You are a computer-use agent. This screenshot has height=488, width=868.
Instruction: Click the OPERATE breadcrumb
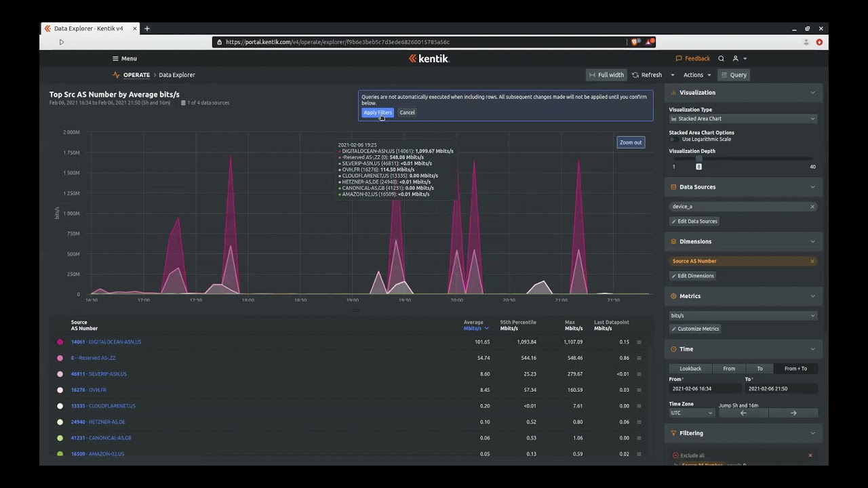coord(136,75)
